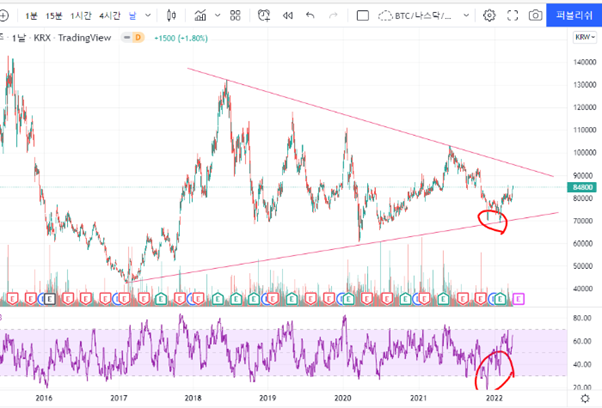Viewport: 602px width, 408px height.
Task: Click the 84800 current price label
Action: coord(581,186)
